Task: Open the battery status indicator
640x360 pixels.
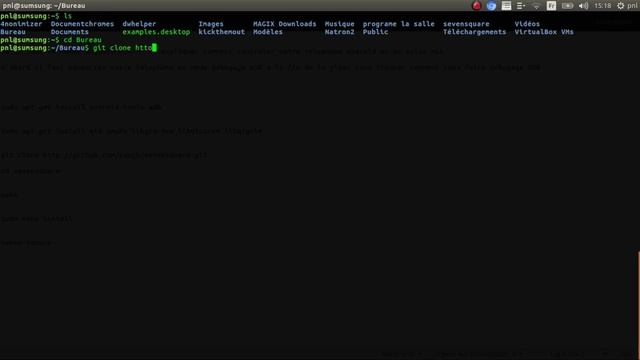Action: point(567,6)
